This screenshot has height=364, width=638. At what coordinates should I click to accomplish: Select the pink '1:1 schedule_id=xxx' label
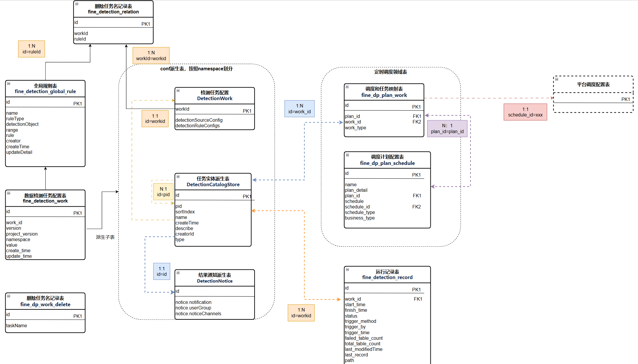click(x=525, y=112)
